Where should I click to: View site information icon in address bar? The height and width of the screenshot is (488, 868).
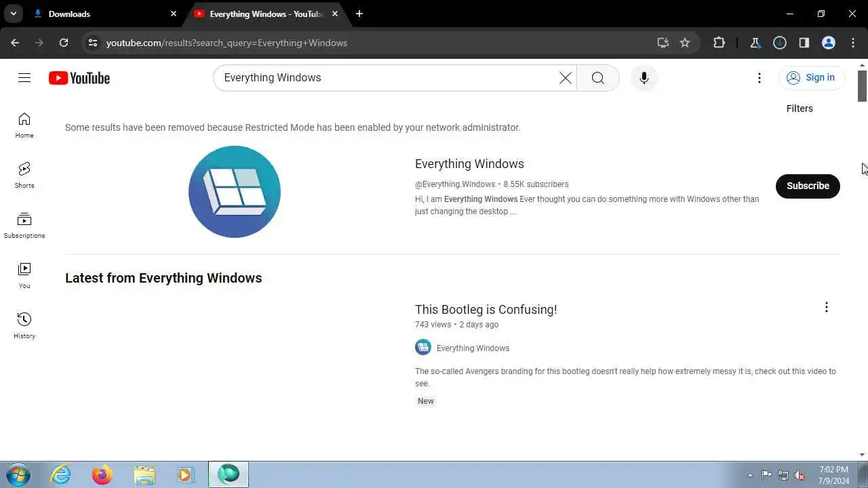(x=93, y=43)
